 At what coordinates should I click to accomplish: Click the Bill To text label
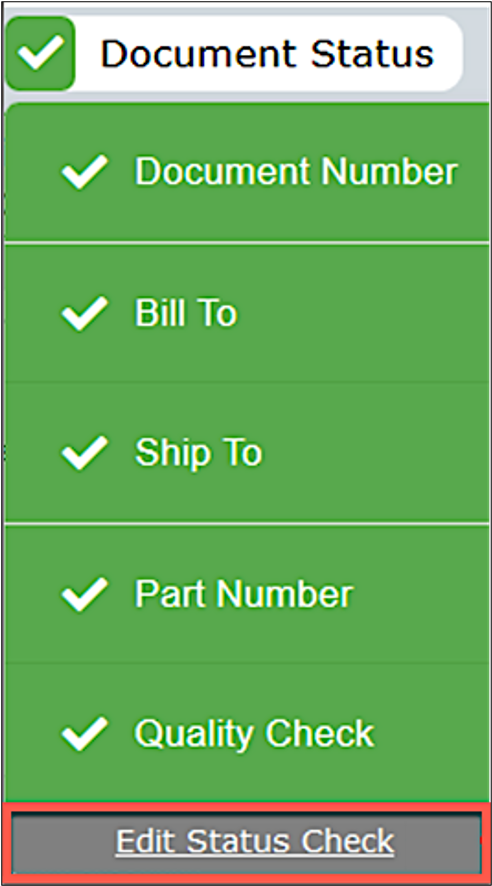[x=186, y=312]
